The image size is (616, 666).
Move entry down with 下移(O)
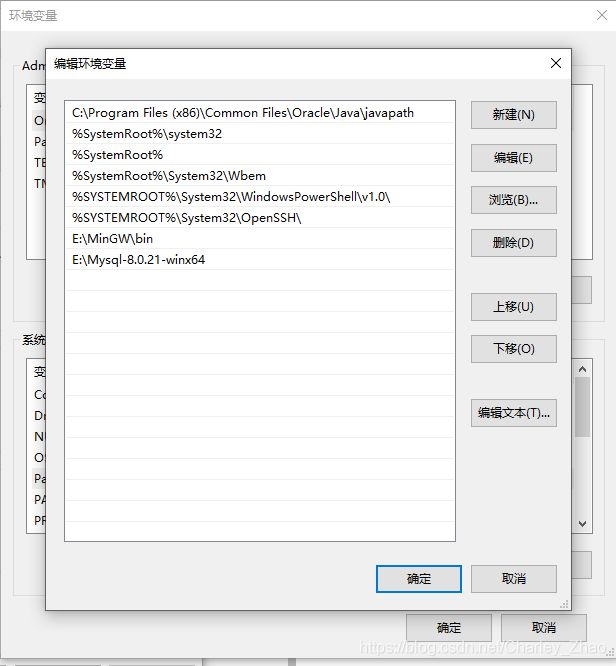514,349
